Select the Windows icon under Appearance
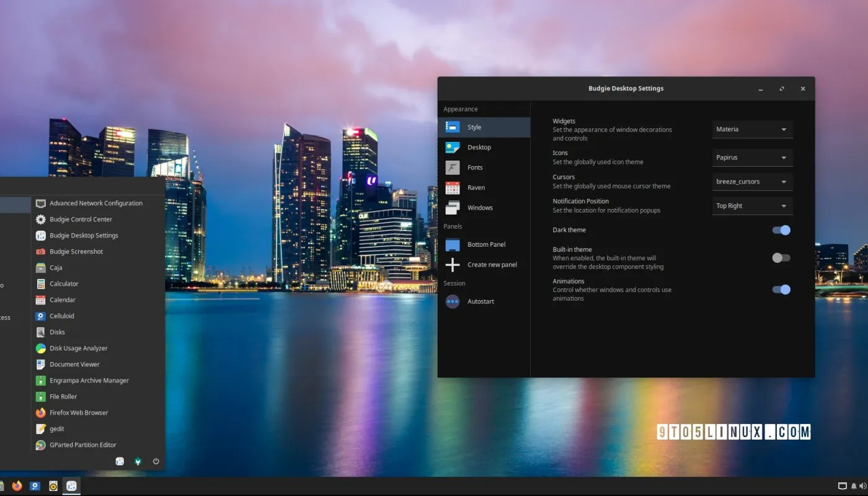Image resolution: width=868 pixels, height=496 pixels. pyautogui.click(x=451, y=207)
